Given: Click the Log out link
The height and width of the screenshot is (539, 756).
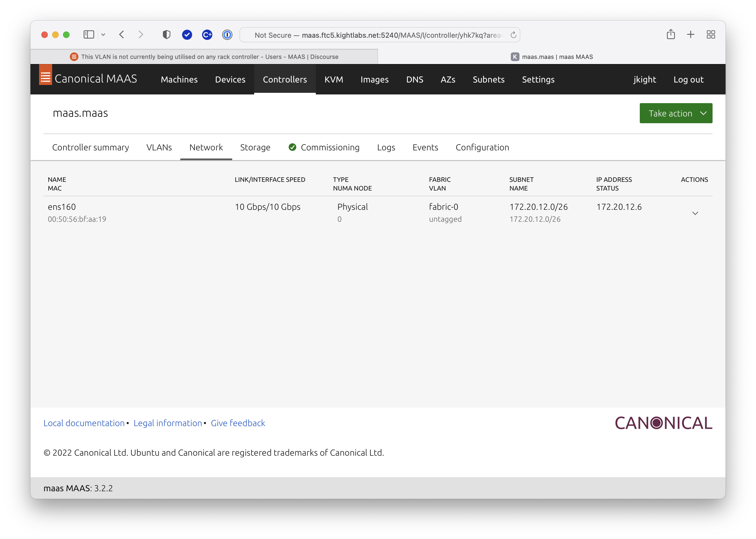Looking at the screenshot, I should [688, 79].
